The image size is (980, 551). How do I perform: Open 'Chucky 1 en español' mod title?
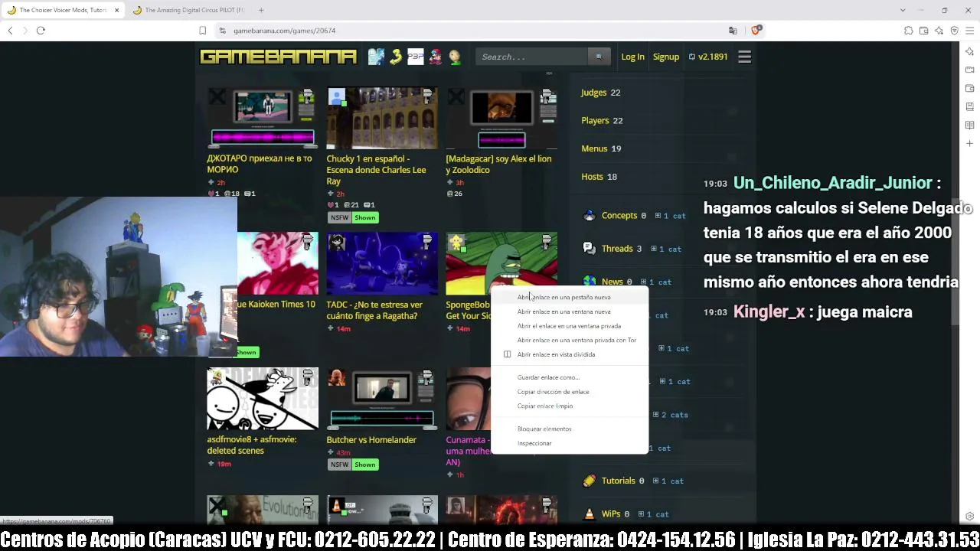[x=376, y=170]
